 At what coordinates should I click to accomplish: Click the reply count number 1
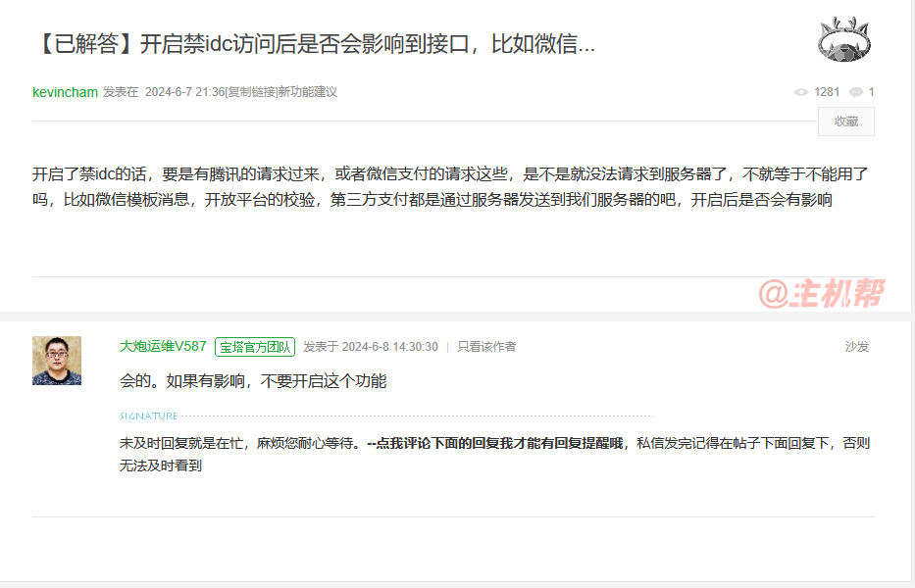click(x=871, y=92)
